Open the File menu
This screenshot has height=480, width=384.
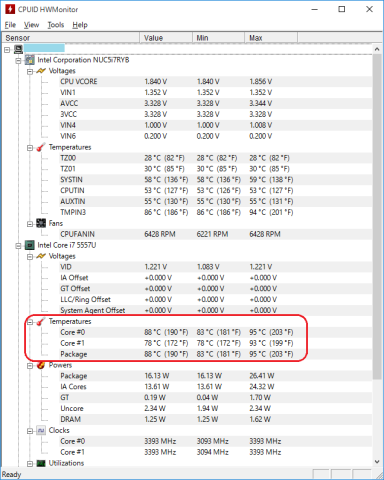(10, 25)
